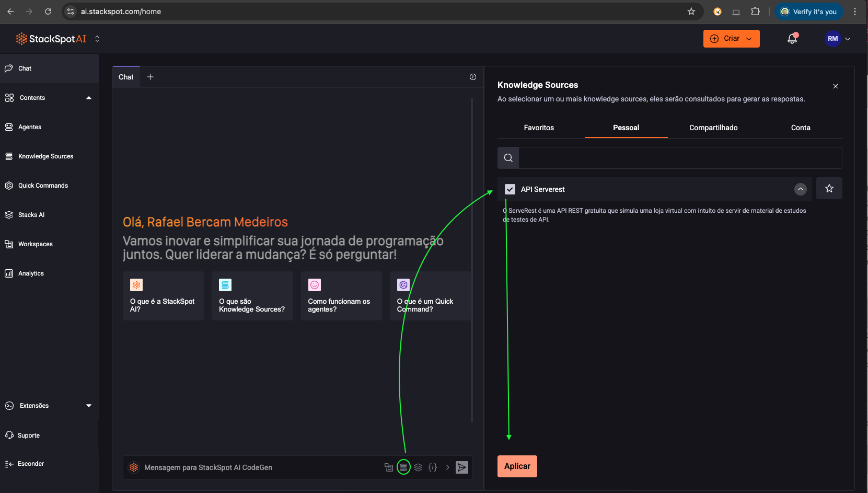Expand the Extensões sidebar section
Screen dimensions: 868x493
point(89,406)
